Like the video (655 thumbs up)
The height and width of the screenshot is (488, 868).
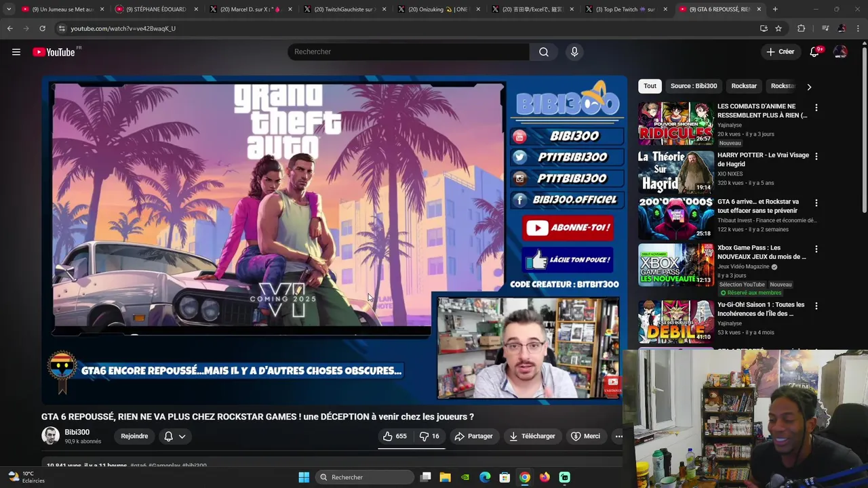[395, 436]
